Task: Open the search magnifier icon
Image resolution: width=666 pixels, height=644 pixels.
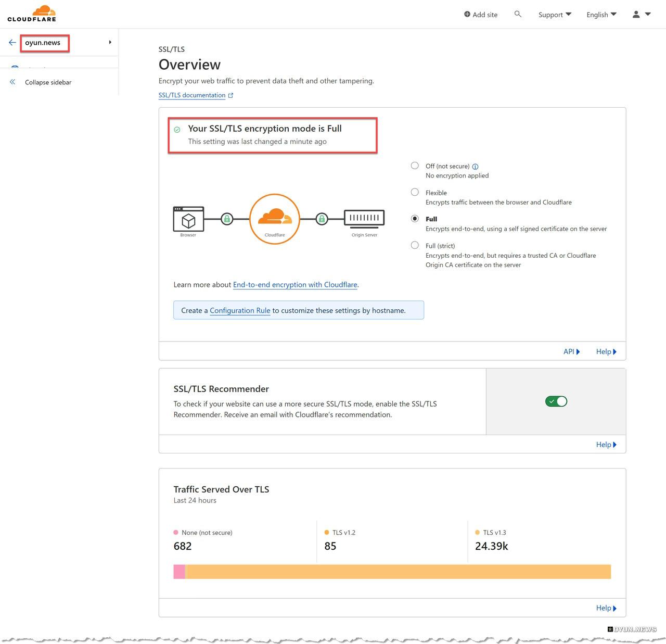Action: pos(518,14)
